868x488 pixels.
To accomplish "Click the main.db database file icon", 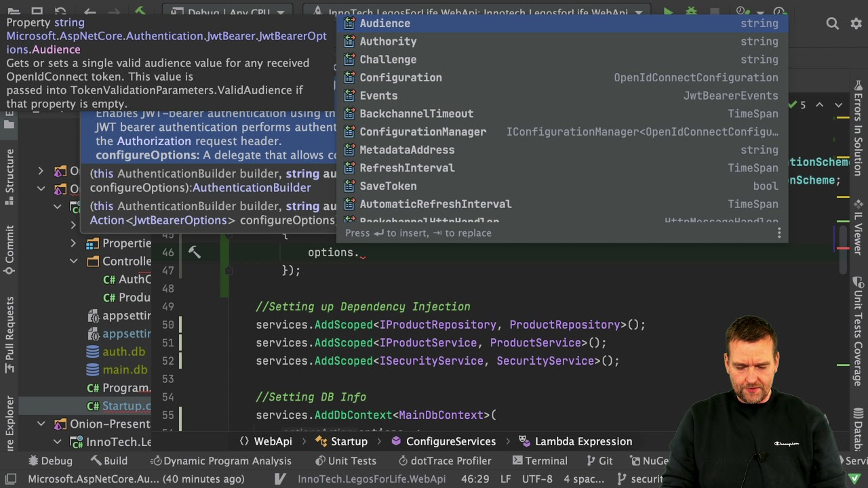I will (x=93, y=370).
